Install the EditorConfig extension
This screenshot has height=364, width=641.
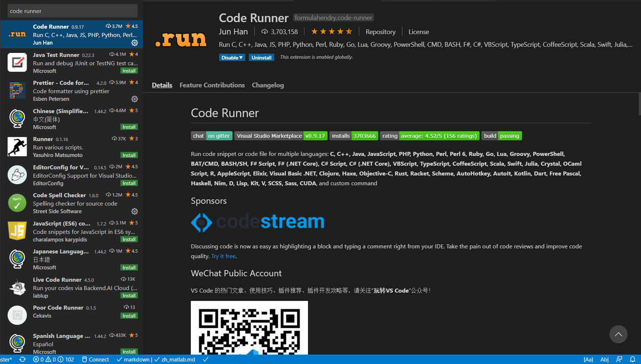point(129,183)
